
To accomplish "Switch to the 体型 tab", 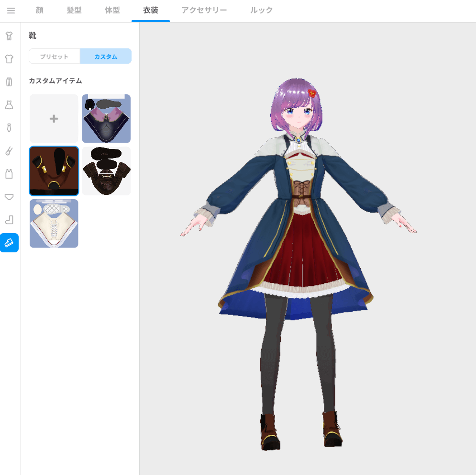I will pos(112,11).
